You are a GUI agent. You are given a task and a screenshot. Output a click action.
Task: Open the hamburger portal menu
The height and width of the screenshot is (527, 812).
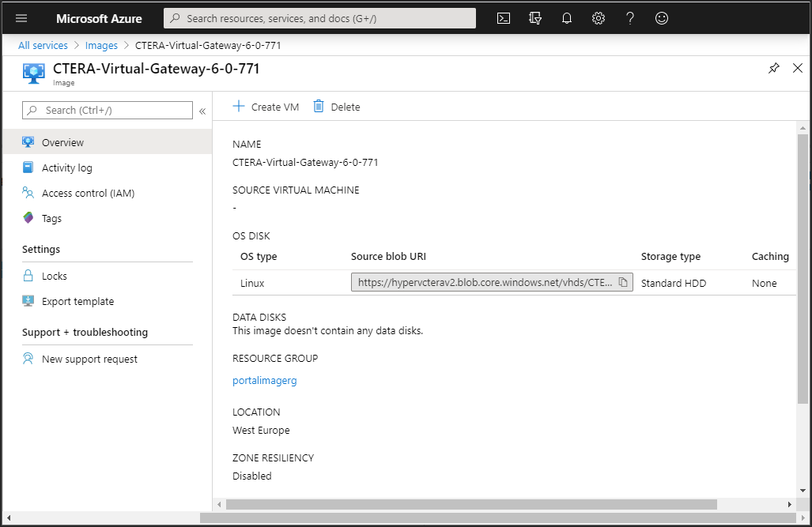[x=21, y=19]
